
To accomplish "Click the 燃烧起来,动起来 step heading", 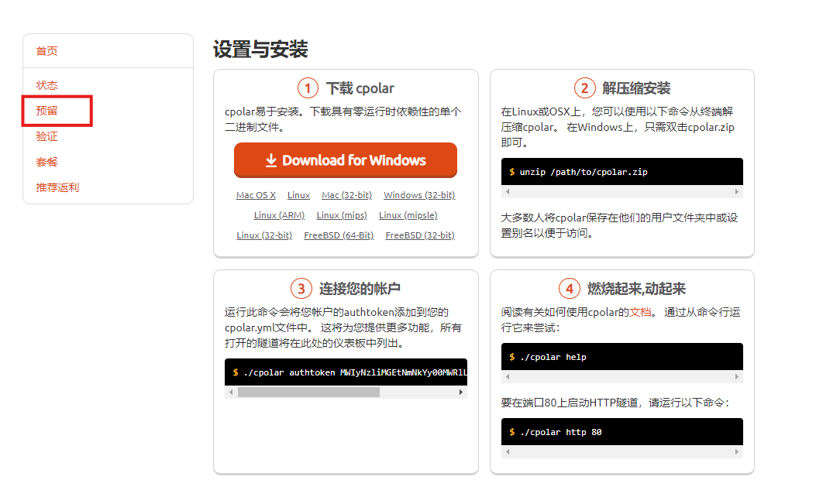I will [636, 289].
